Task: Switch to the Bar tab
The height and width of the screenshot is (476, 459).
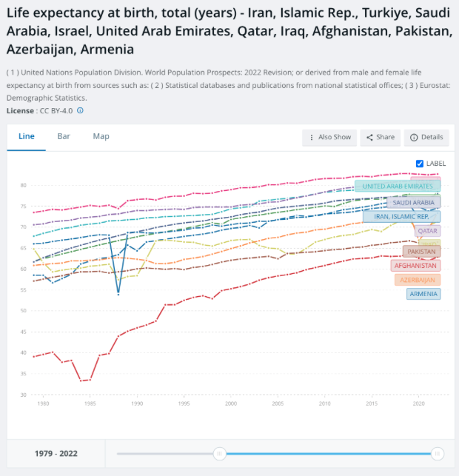Action: coord(64,136)
